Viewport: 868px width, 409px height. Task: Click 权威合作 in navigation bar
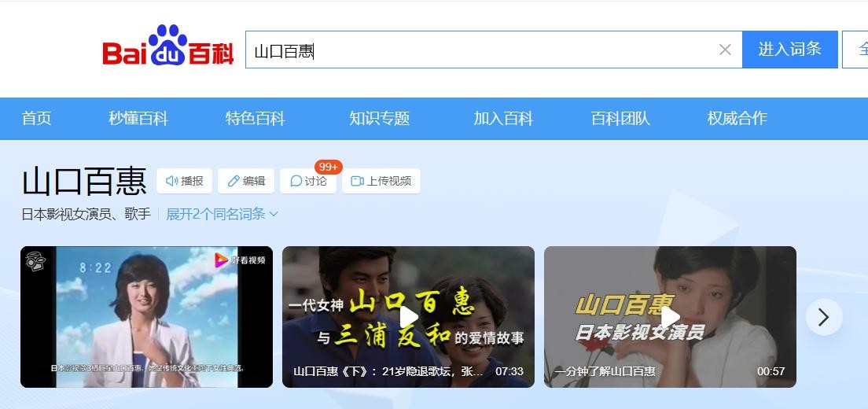737,119
